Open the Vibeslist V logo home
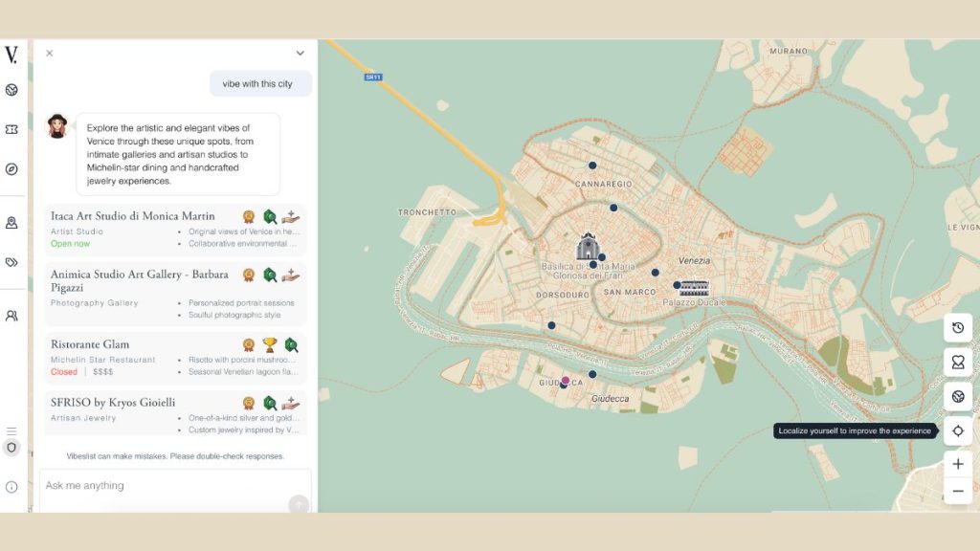The width and height of the screenshot is (980, 551). click(11, 55)
